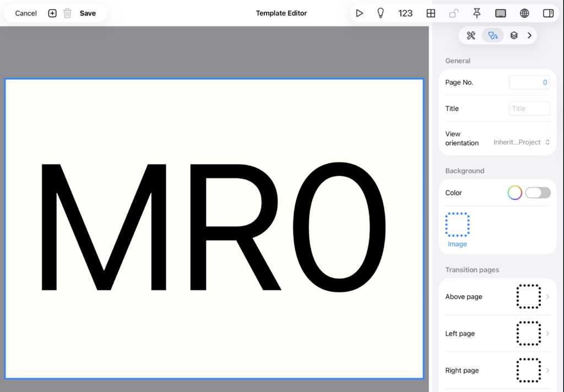Toggle the background Color switch
This screenshot has height=392, width=564.
pyautogui.click(x=538, y=193)
